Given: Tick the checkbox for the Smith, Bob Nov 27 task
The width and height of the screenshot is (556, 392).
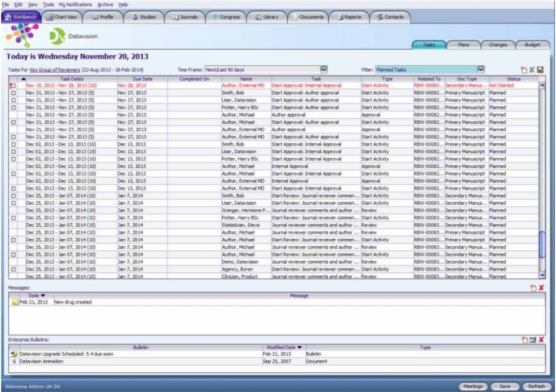Looking at the screenshot, I should pos(14,93).
